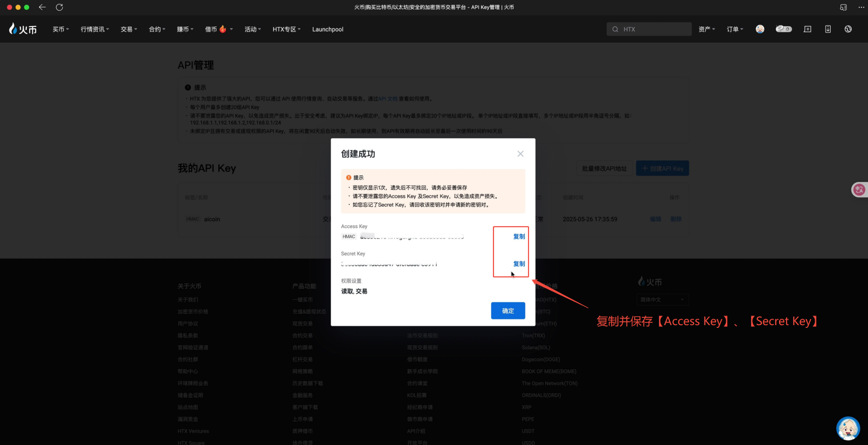Open footer link 合约课堂
868x445 pixels.
pyautogui.click(x=417, y=383)
